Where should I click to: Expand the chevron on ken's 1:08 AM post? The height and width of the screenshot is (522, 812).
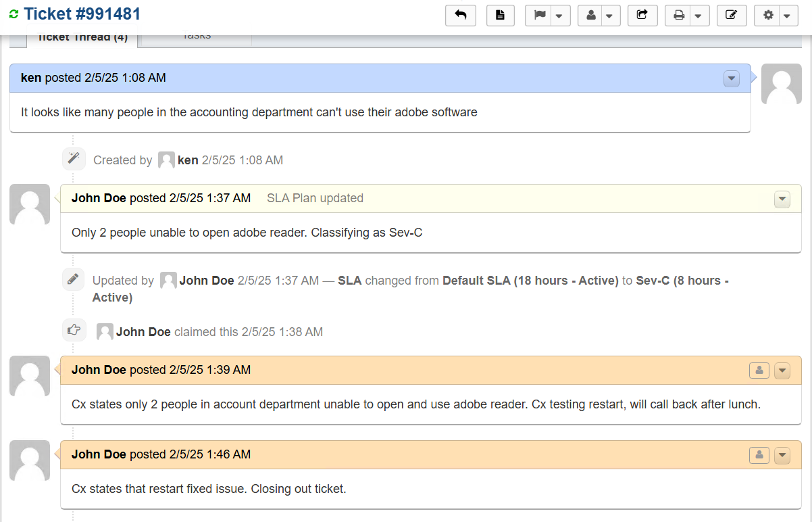(x=731, y=78)
